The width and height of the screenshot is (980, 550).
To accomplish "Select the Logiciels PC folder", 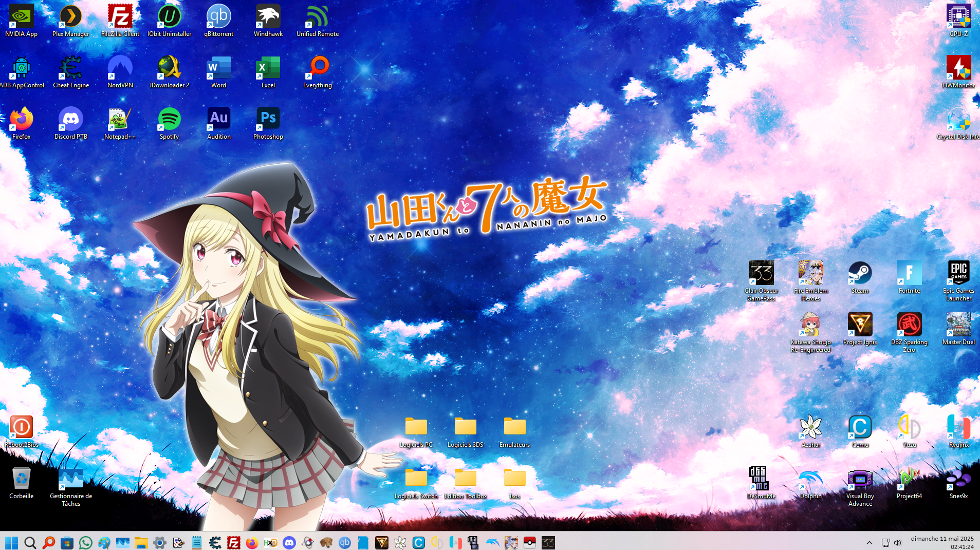I will point(416,431).
